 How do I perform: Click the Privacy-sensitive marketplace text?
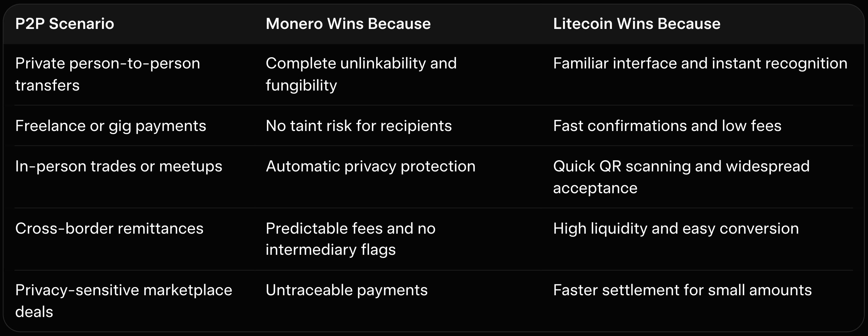124,290
